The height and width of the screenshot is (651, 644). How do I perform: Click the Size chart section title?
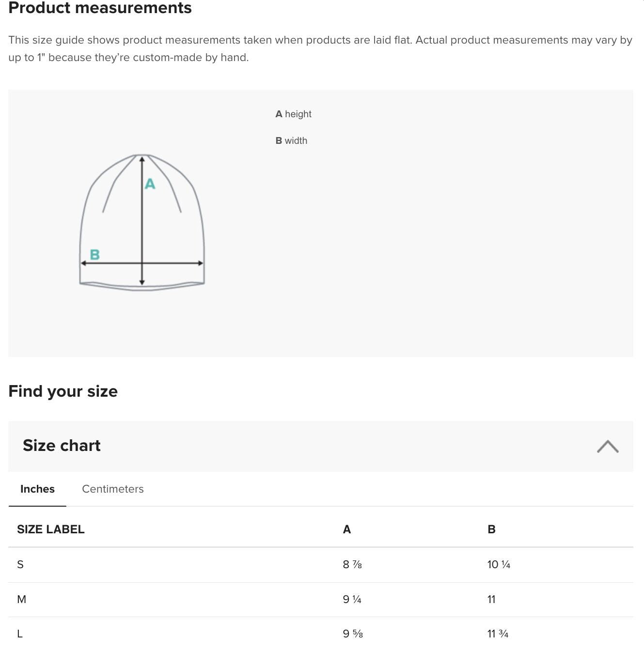point(62,446)
